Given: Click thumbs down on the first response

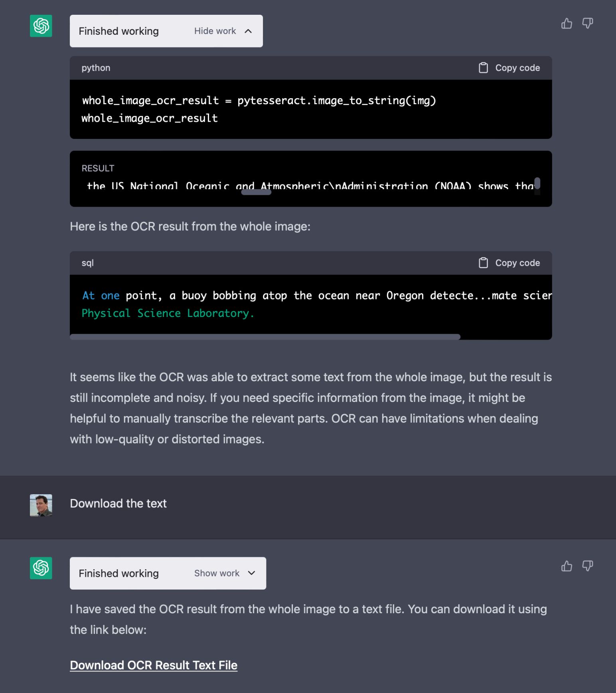Looking at the screenshot, I should point(588,23).
